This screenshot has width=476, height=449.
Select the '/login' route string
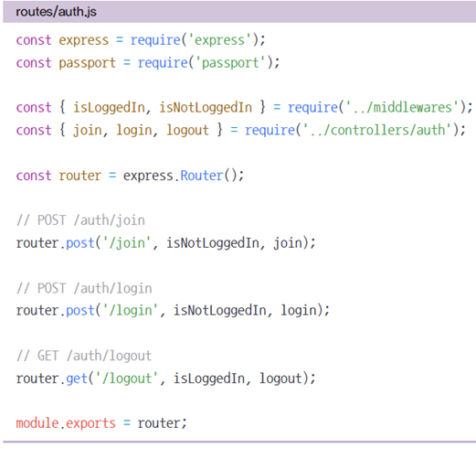point(131,311)
